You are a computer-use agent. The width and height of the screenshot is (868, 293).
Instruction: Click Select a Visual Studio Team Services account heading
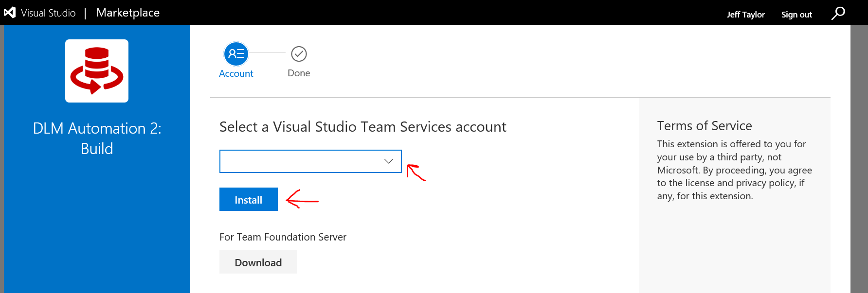[x=362, y=127]
